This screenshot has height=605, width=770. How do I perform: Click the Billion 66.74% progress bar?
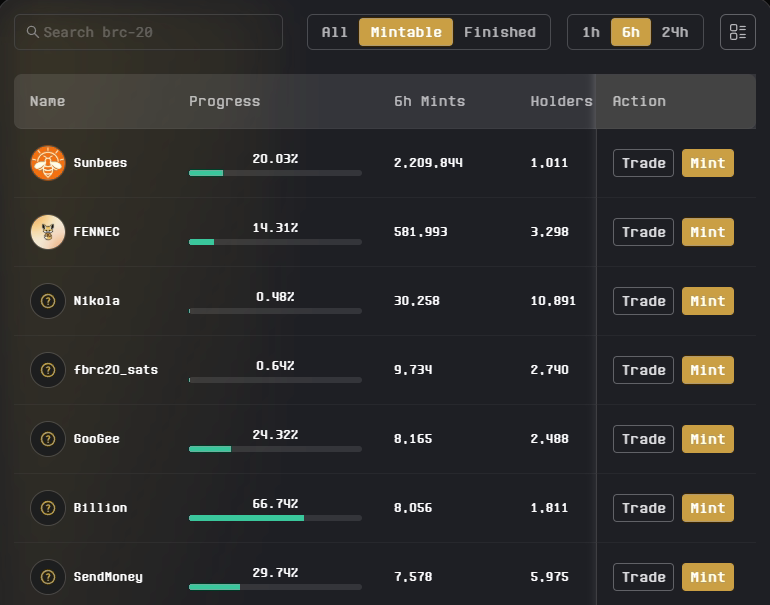[x=275, y=518]
